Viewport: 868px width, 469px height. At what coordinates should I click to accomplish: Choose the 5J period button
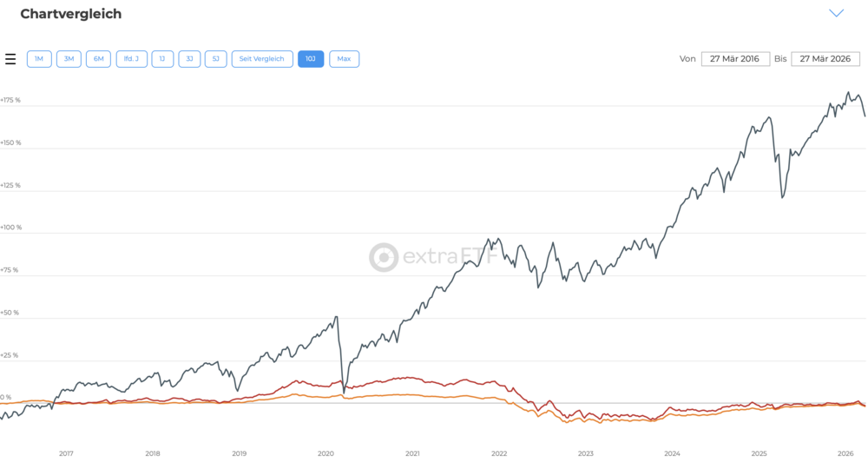(215, 59)
